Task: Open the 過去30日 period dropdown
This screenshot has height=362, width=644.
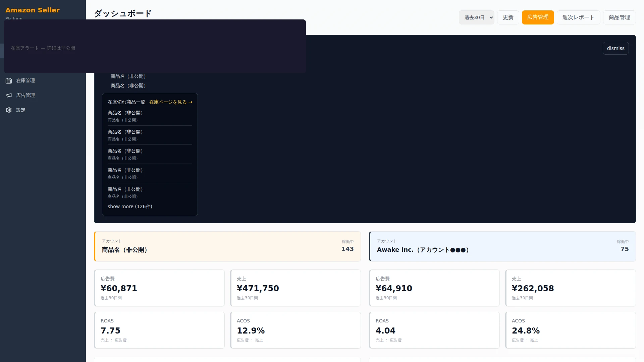Action: tap(476, 17)
